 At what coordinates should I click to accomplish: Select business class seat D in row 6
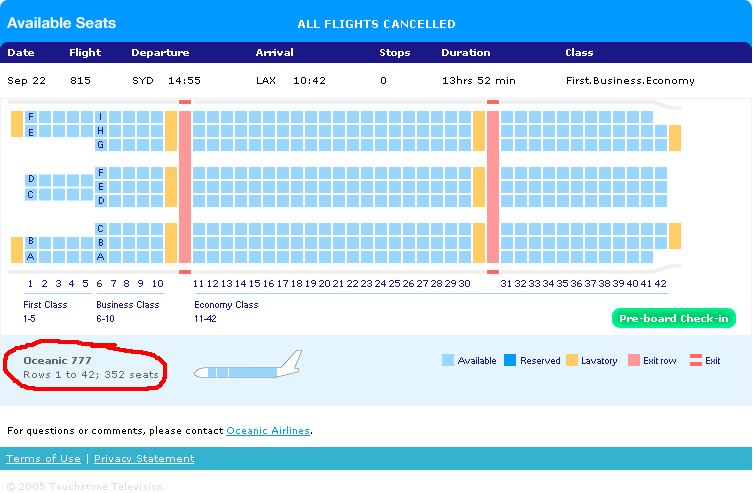tap(101, 201)
